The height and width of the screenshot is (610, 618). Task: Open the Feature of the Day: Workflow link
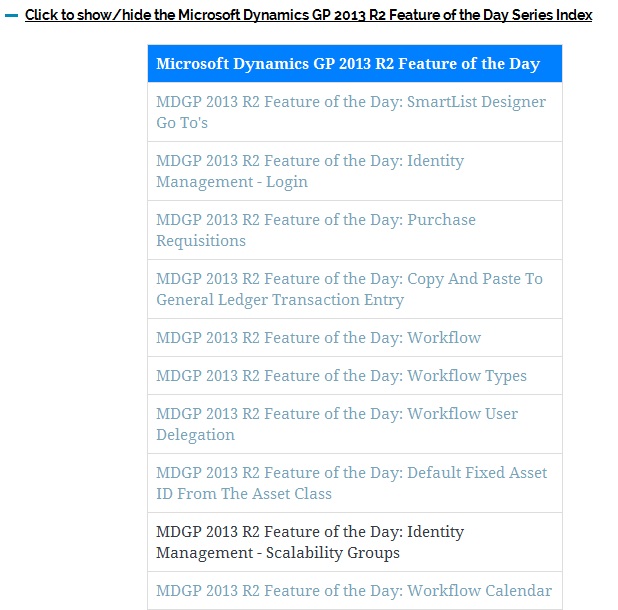(318, 338)
